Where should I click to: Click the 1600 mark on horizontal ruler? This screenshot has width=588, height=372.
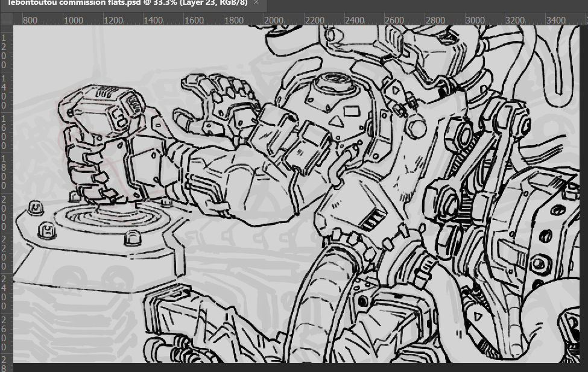194,20
